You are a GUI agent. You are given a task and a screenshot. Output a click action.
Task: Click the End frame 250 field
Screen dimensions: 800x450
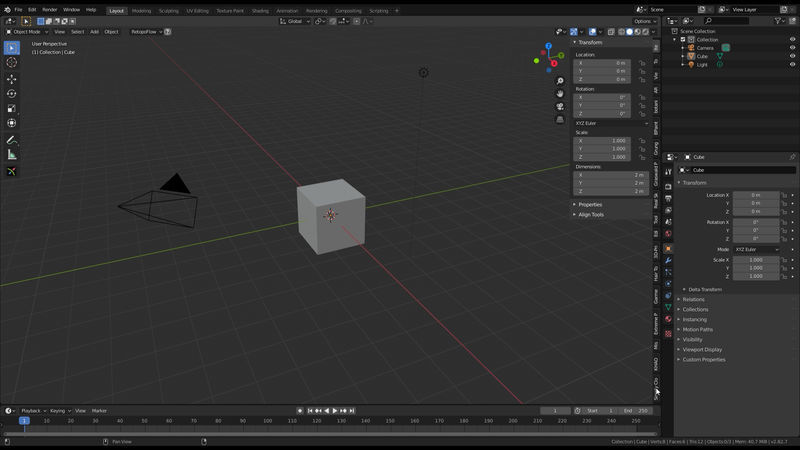point(636,411)
